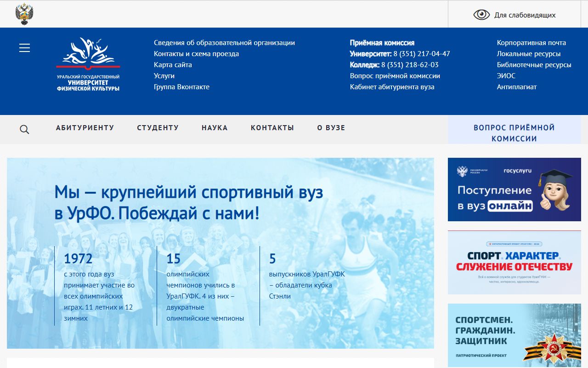Screen dimensions: 588x368
Task: Open 'Корпоративная почта' link
Action: point(531,43)
